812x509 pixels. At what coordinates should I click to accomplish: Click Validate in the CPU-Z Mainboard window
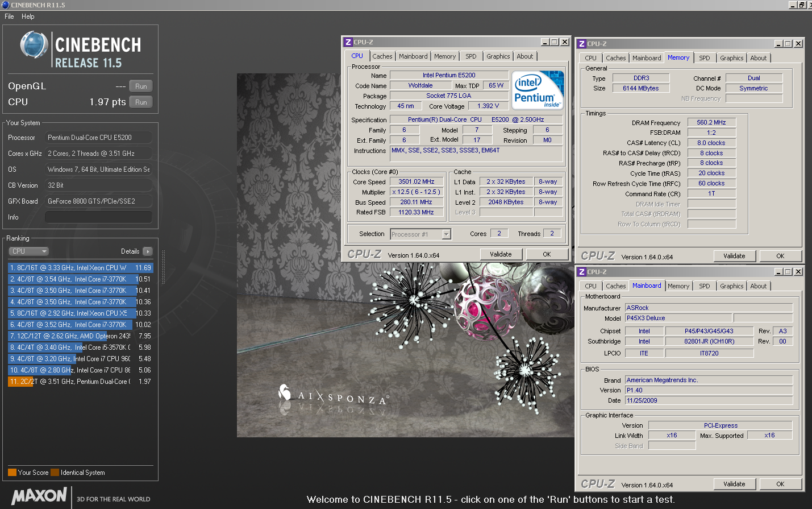(x=734, y=484)
